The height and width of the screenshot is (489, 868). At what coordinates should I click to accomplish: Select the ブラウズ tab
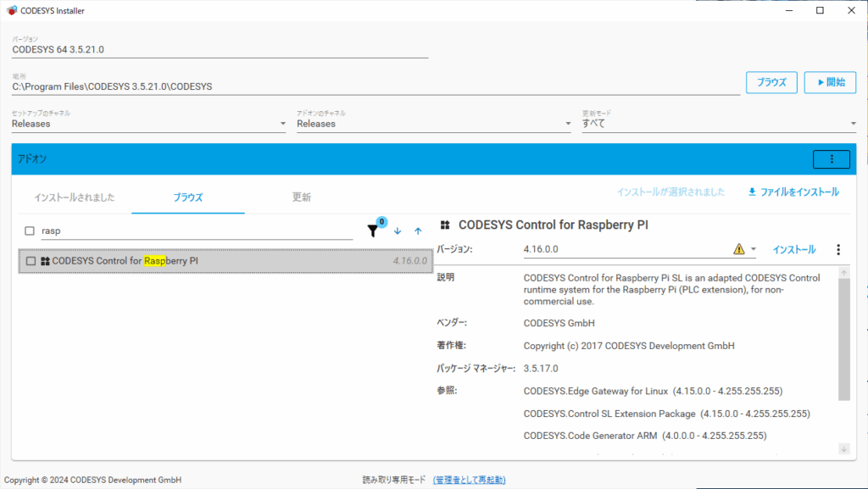[188, 197]
